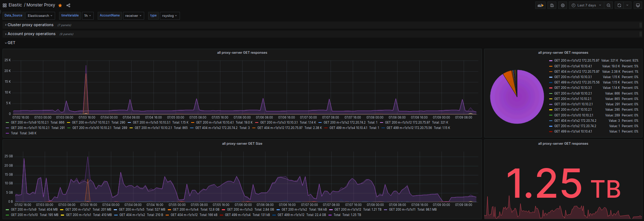Viewport: 644px width, 221px height.
Task: Open menu of all proxy-server GET Size title
Action: click(x=242, y=144)
